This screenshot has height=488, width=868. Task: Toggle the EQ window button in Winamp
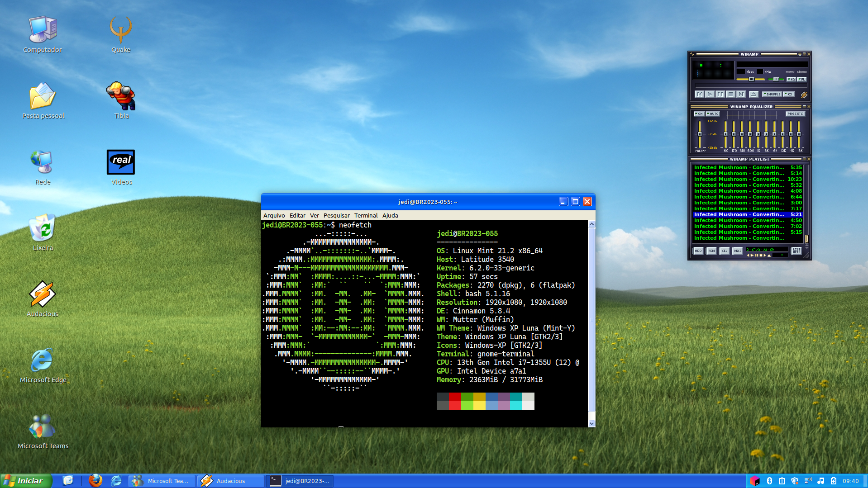coord(791,79)
